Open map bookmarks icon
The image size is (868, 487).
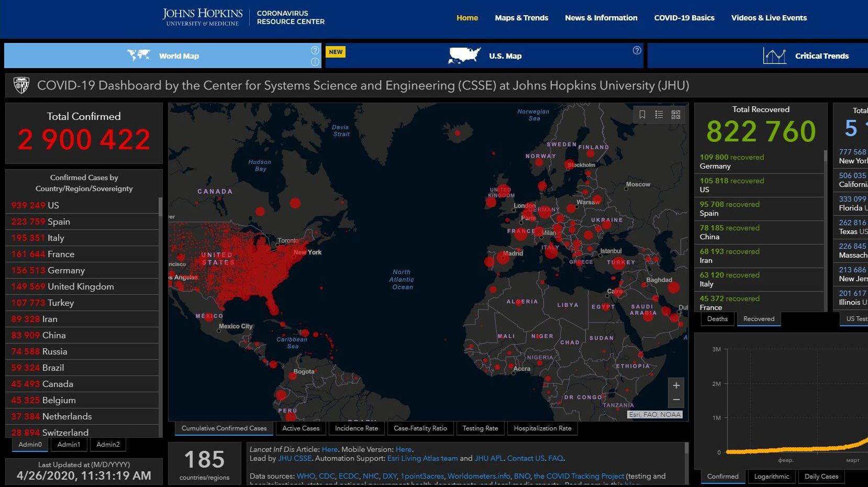point(642,114)
